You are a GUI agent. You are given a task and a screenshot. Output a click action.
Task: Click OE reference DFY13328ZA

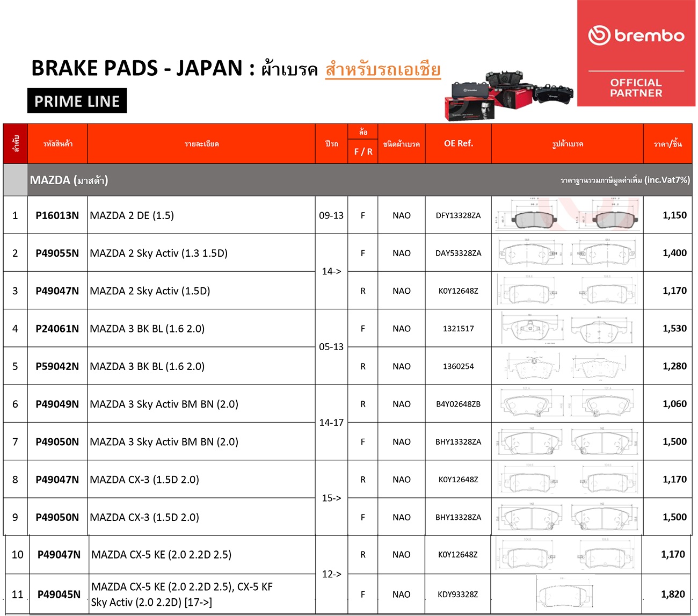tap(459, 215)
